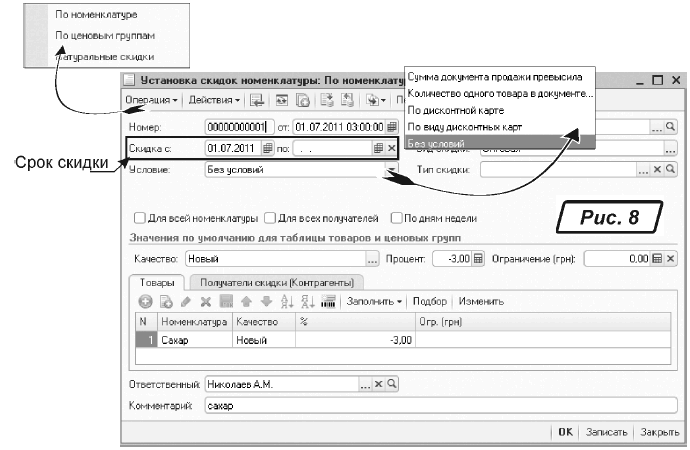Open the Заполнить dropdown in table toolbar
Viewport: 690px width, 450px height.
376,301
